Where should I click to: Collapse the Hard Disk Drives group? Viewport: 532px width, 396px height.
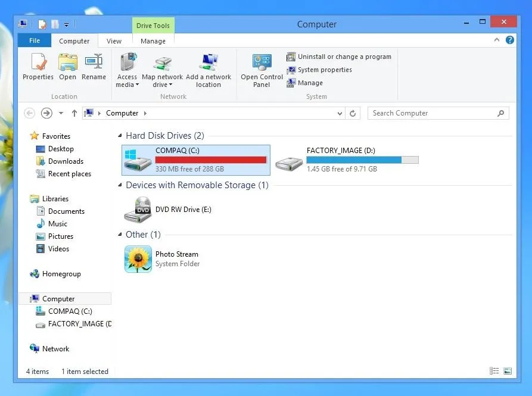[x=120, y=136]
